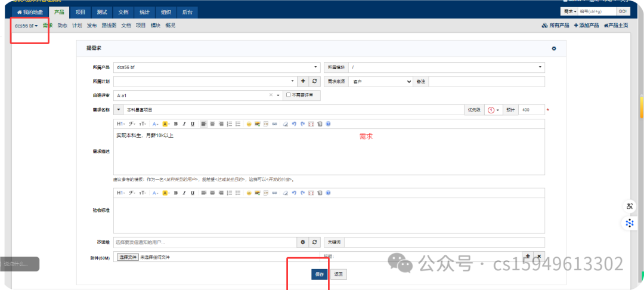
Task: Undo in the 需求描述 editor toolbar
Action: pos(294,124)
